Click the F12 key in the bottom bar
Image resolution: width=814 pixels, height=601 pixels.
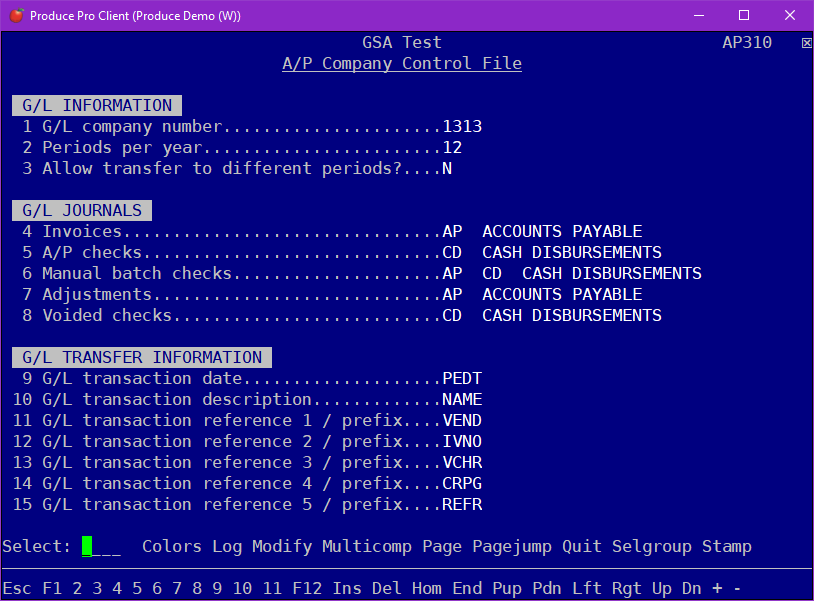click(307, 588)
